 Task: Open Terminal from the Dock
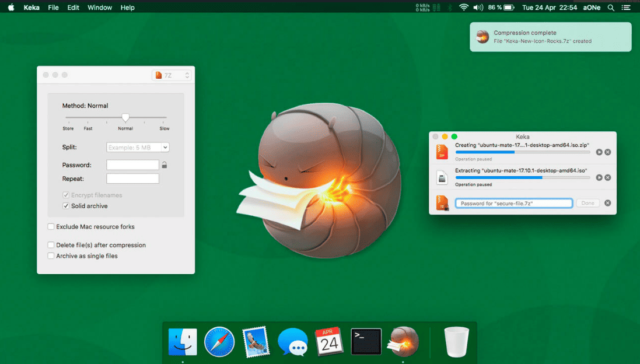pos(366,342)
